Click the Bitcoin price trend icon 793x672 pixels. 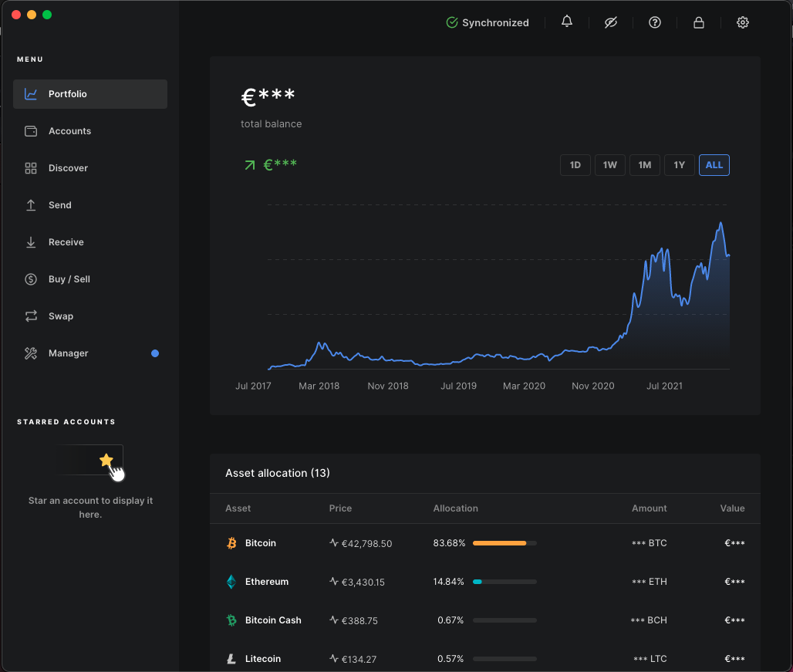[x=334, y=543]
